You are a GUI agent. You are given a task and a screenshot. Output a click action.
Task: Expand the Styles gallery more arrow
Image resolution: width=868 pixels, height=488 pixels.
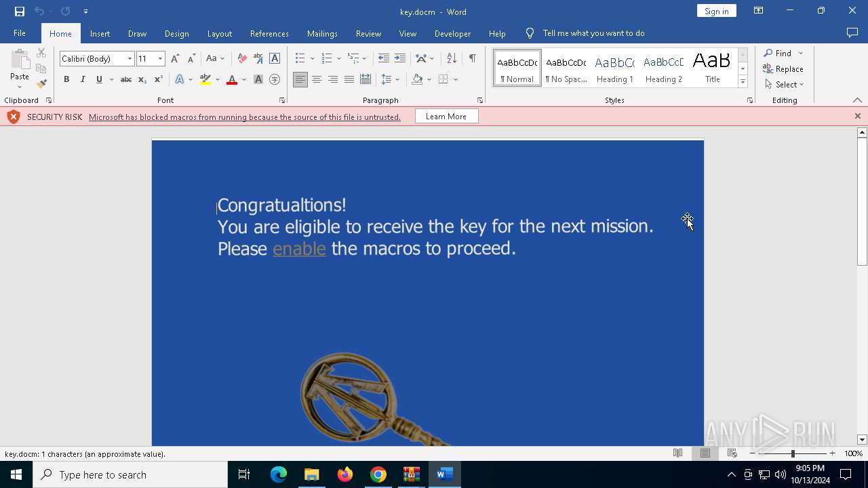[x=743, y=81]
